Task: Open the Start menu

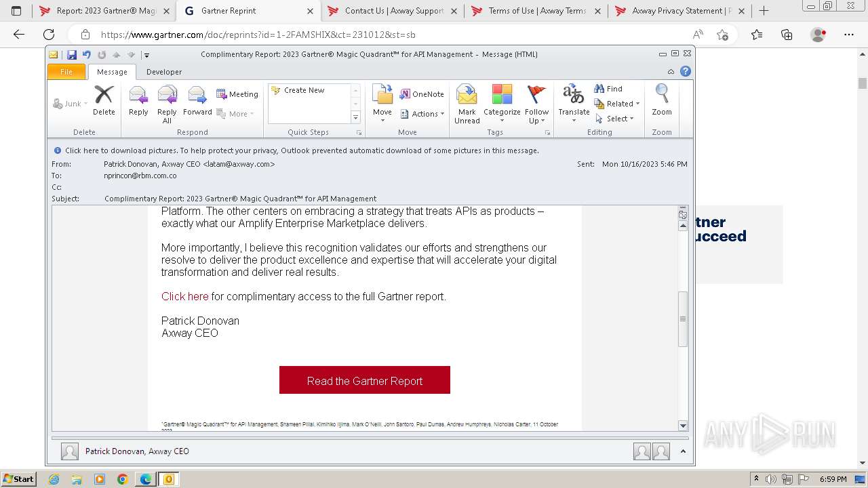Action: [18, 479]
